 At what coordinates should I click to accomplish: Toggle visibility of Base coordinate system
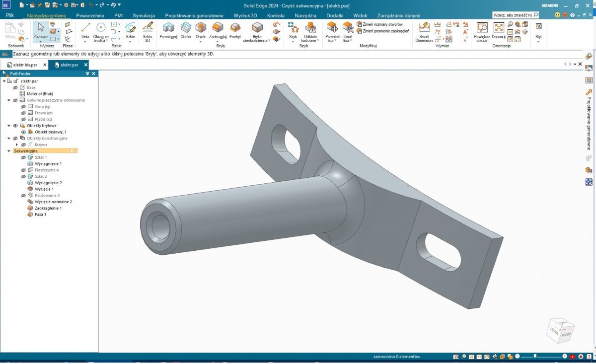pos(15,87)
